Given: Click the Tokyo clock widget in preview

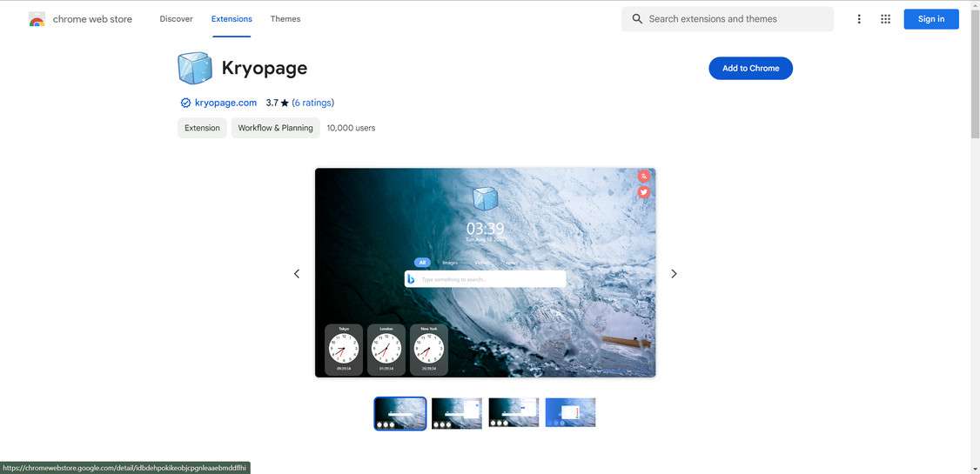Looking at the screenshot, I should [x=344, y=350].
